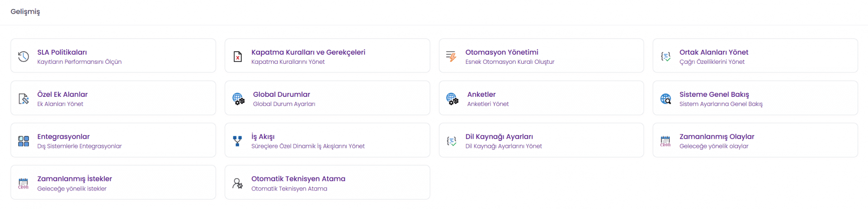The height and width of the screenshot is (209, 868).
Task: Click 'Dış Sistemlerle Entegrasyonlar' description text
Action: click(79, 146)
